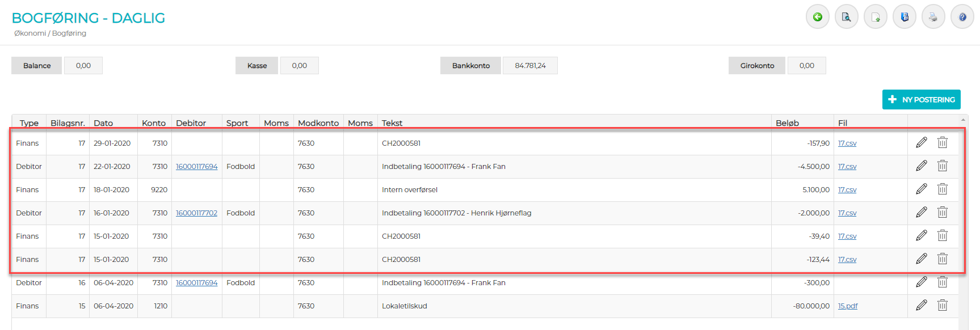Open debitor link 16000117702
The height and width of the screenshot is (330, 980).
point(196,213)
